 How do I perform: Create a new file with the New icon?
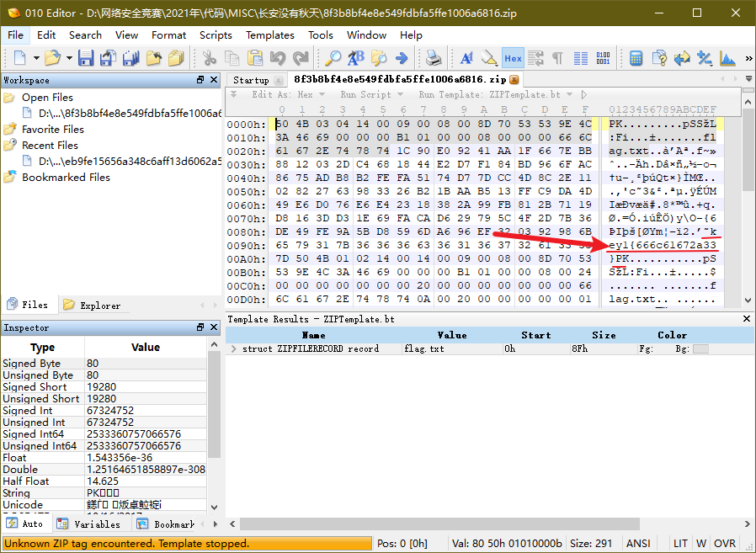tap(19, 58)
